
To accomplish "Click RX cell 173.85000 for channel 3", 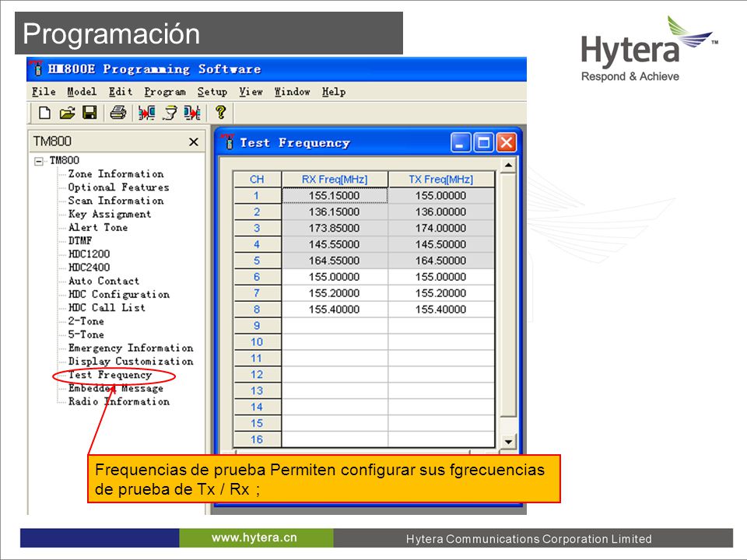I will coord(335,228).
